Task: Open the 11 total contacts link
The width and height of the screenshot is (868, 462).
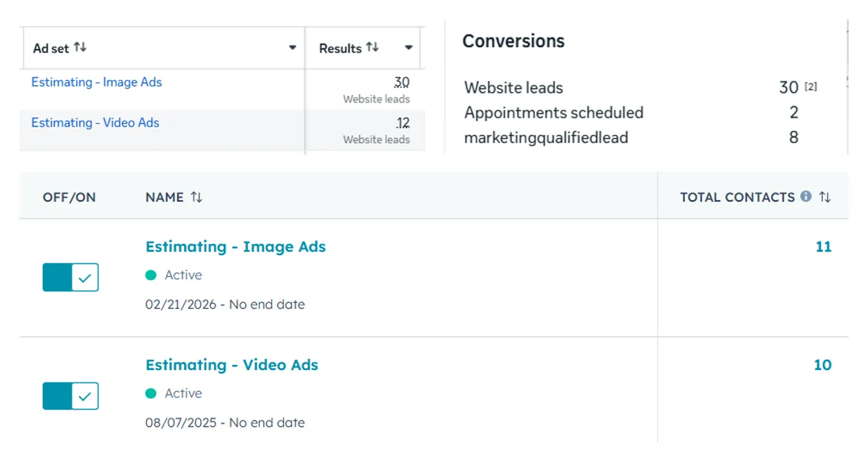Action: [823, 247]
